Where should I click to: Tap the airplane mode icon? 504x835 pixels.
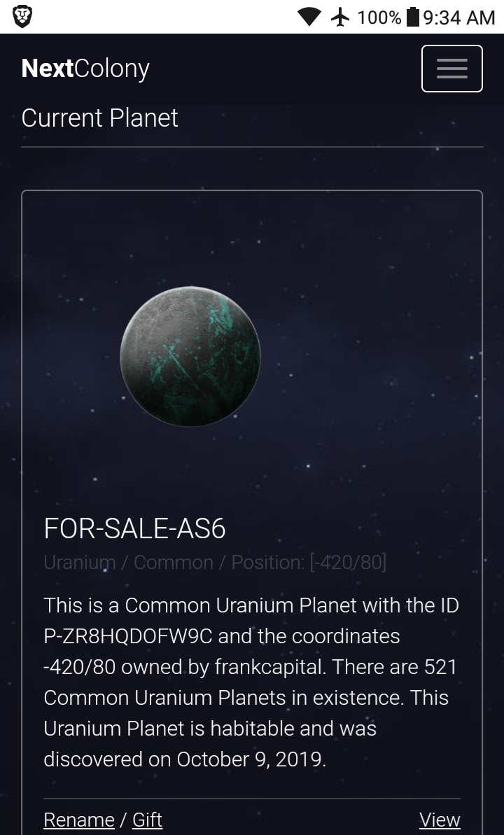coord(340,17)
